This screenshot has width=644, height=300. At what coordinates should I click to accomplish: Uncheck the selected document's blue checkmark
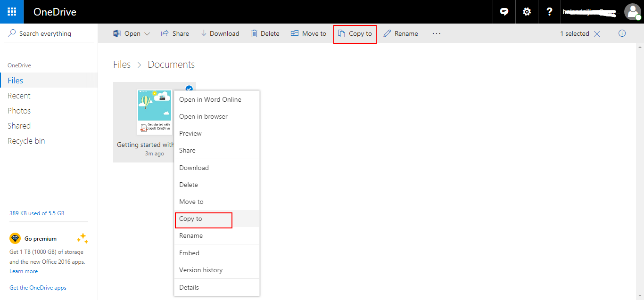coord(189,89)
